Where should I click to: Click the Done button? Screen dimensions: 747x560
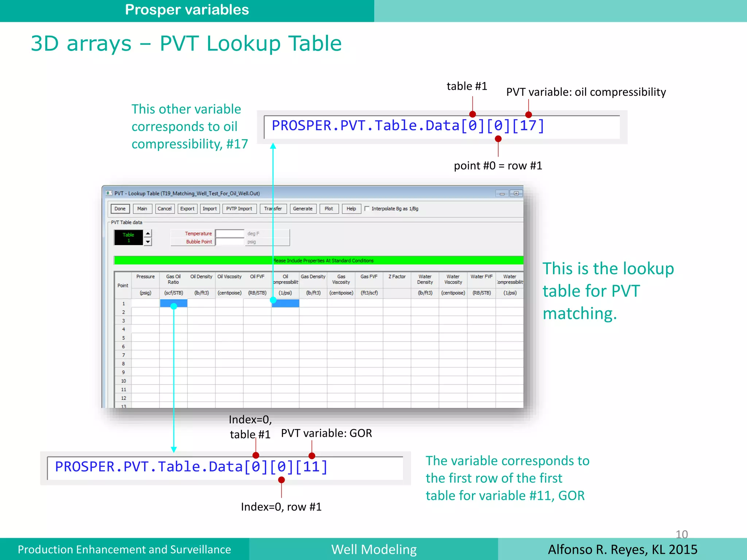[x=120, y=209]
